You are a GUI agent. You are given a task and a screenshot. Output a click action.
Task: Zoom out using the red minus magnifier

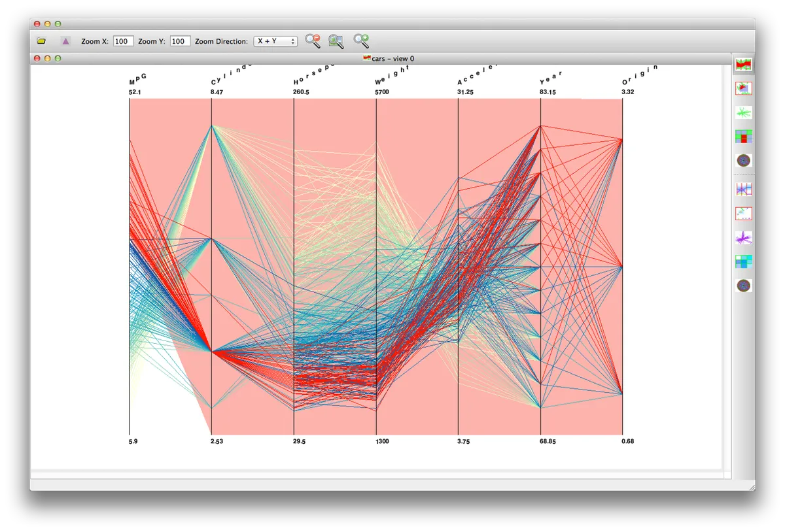pyautogui.click(x=313, y=41)
